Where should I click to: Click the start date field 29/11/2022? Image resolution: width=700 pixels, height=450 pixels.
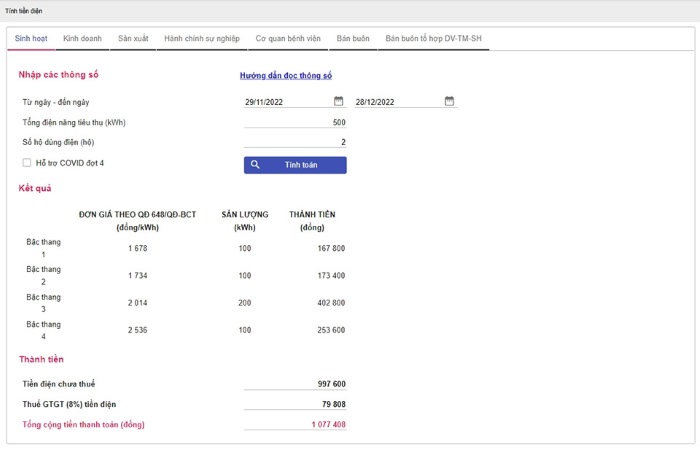point(285,102)
